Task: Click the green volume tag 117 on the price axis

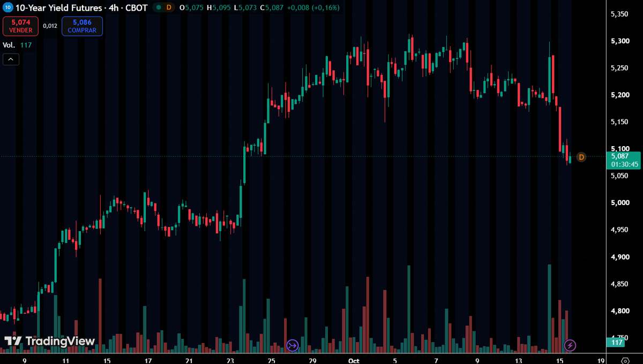Action: [x=617, y=342]
